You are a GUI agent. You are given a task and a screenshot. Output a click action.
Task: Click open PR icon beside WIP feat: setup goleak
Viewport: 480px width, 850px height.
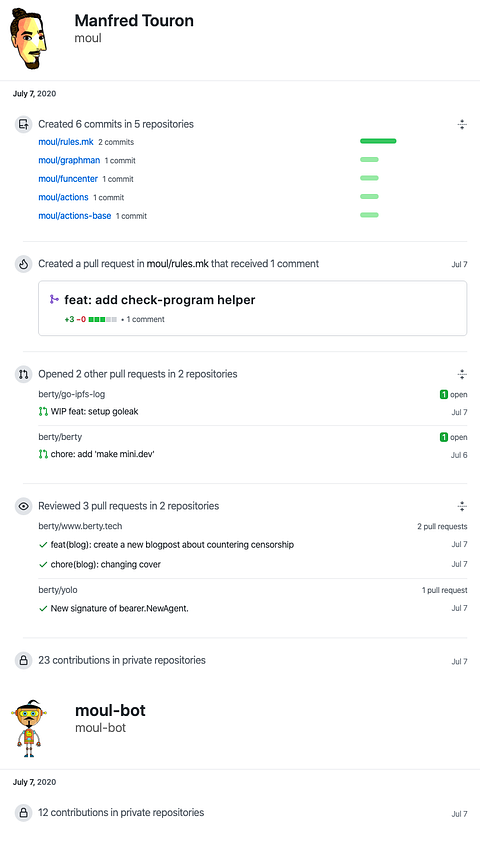tap(43, 412)
